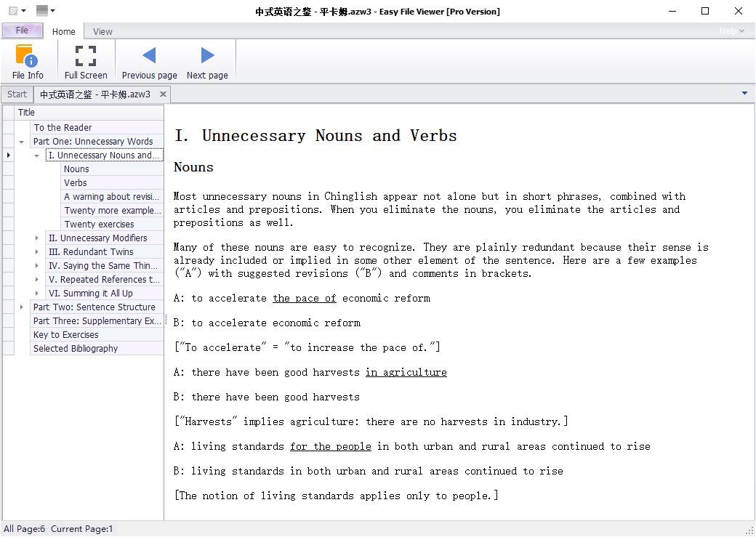
Task: Expand III. Redundant Twins
Action: (36, 252)
